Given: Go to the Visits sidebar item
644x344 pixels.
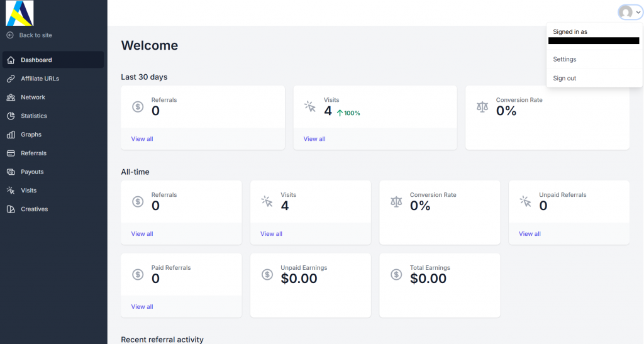Looking at the screenshot, I should coord(28,191).
